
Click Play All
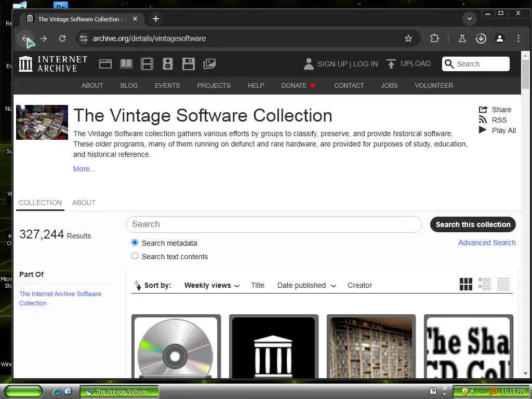pos(497,130)
